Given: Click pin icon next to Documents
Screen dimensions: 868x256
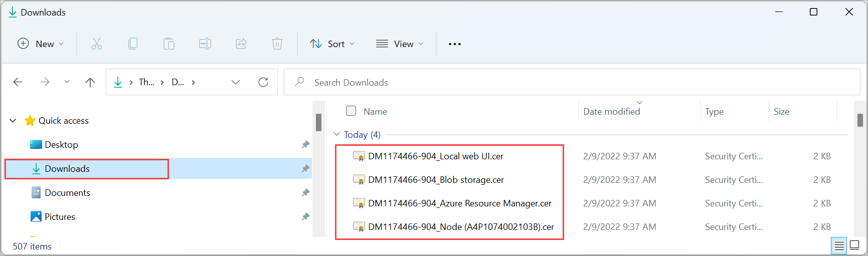Looking at the screenshot, I should (x=305, y=193).
